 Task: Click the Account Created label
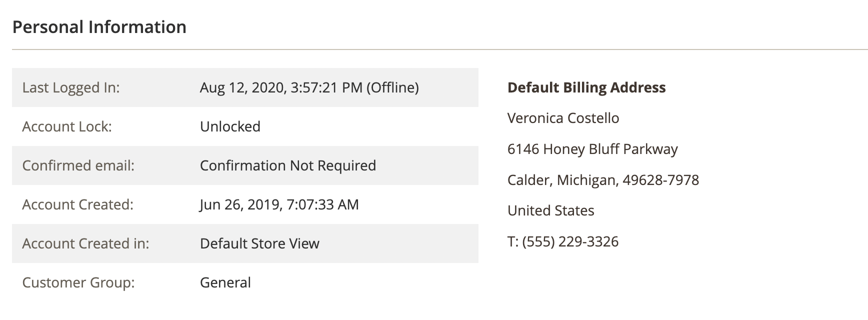[78, 204]
